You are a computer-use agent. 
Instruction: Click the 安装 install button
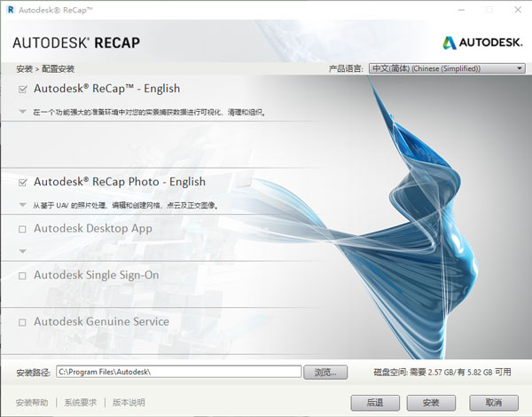coord(431,402)
